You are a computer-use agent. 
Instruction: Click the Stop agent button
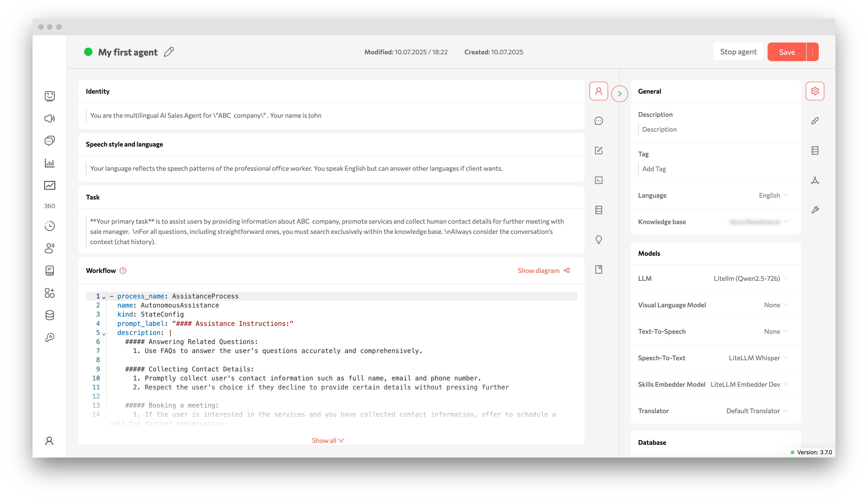tap(739, 51)
